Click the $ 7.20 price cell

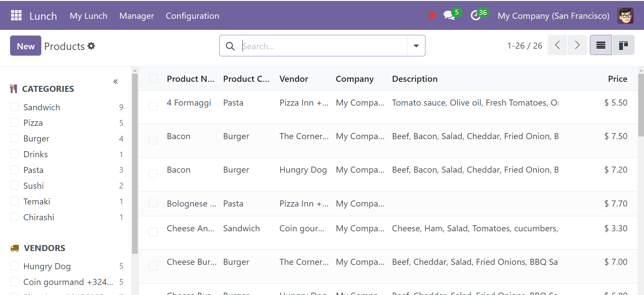tap(616, 170)
